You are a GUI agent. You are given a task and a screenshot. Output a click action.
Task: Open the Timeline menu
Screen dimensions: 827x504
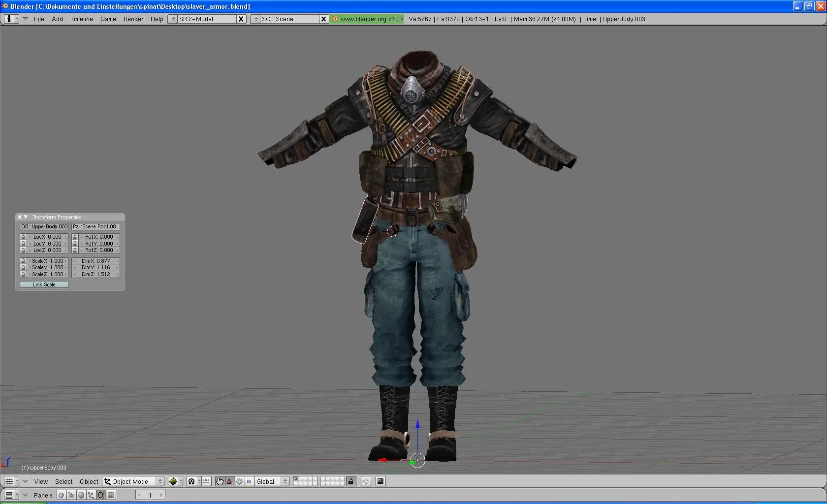coord(81,19)
